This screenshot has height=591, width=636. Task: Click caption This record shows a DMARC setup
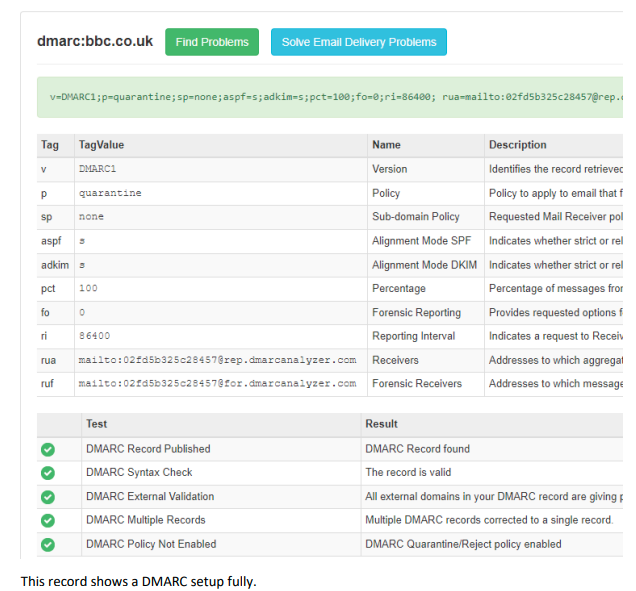pos(138,581)
